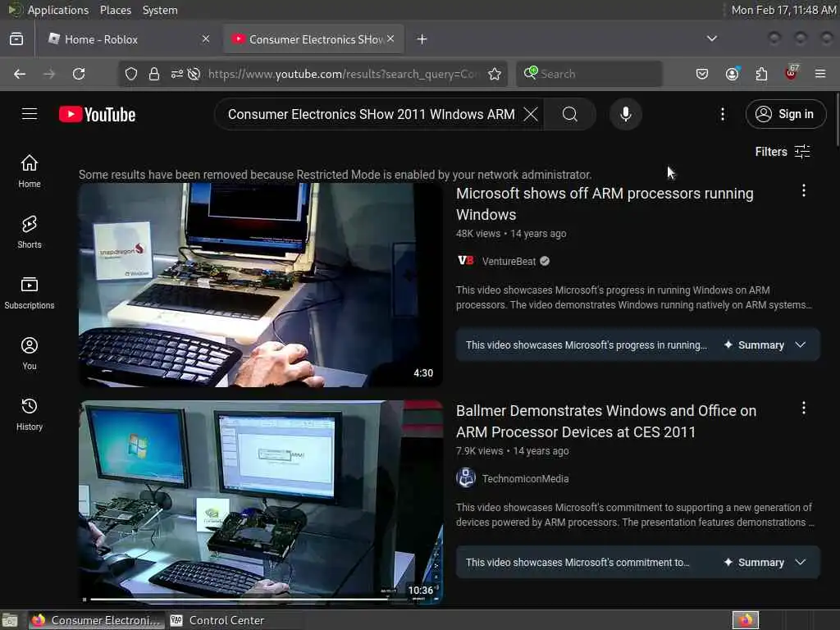The width and height of the screenshot is (840, 630).
Task: Expand Summary for Ballmer video
Action: [x=764, y=563]
